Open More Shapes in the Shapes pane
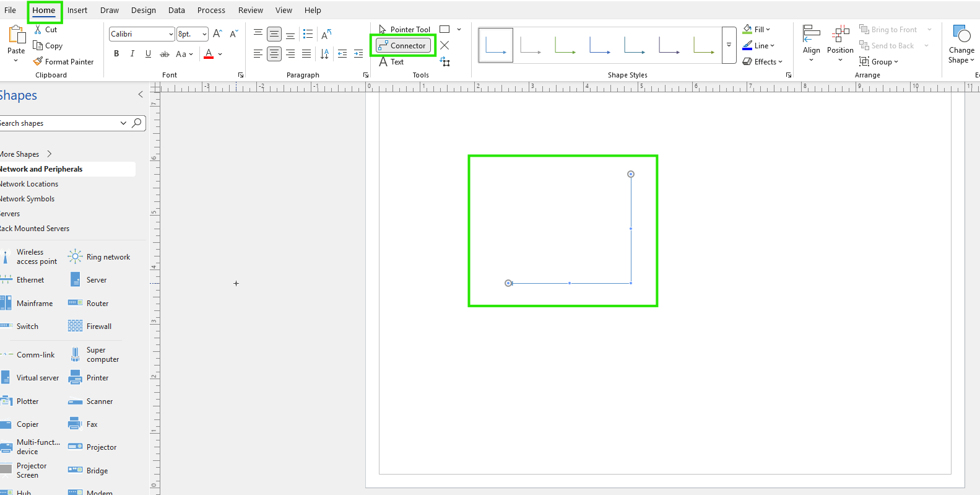Viewport: 980px width, 495px height. click(x=26, y=154)
